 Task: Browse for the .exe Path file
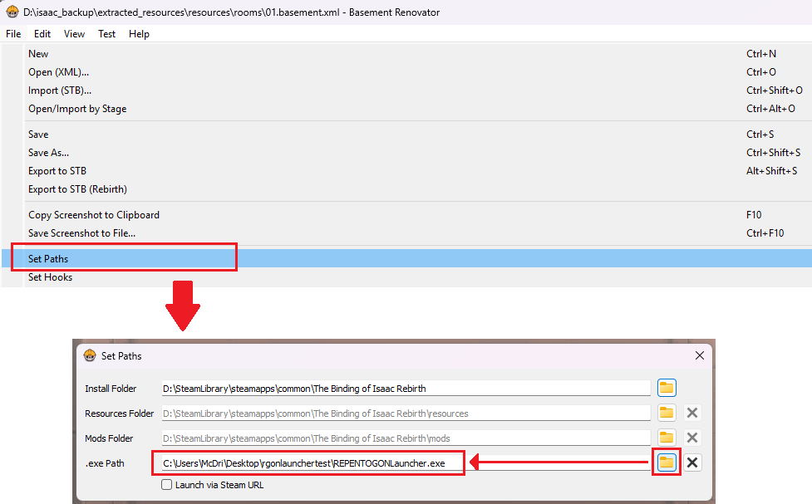[667, 462]
